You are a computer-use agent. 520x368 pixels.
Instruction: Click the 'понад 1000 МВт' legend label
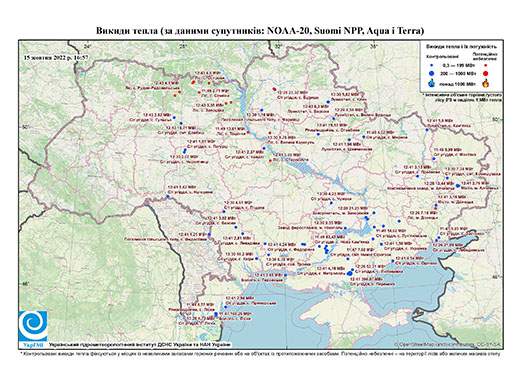point(458,83)
